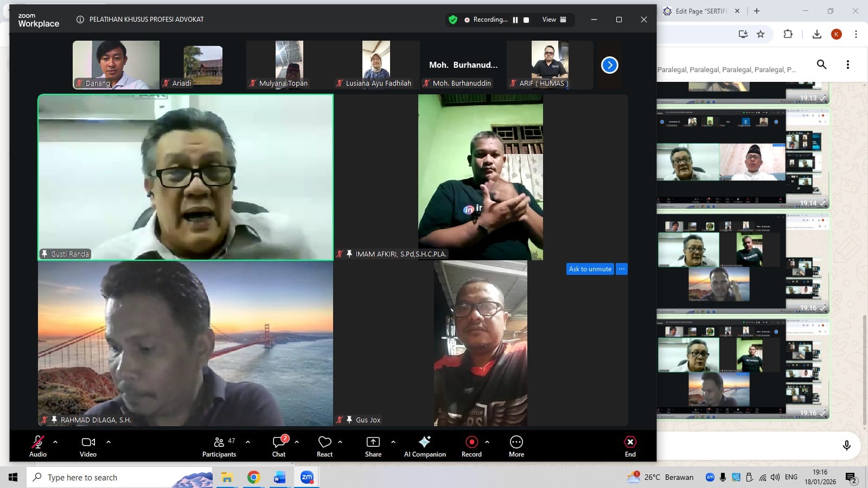Expand the Record options arrow
This screenshot has width=868, height=488.
pyautogui.click(x=487, y=442)
